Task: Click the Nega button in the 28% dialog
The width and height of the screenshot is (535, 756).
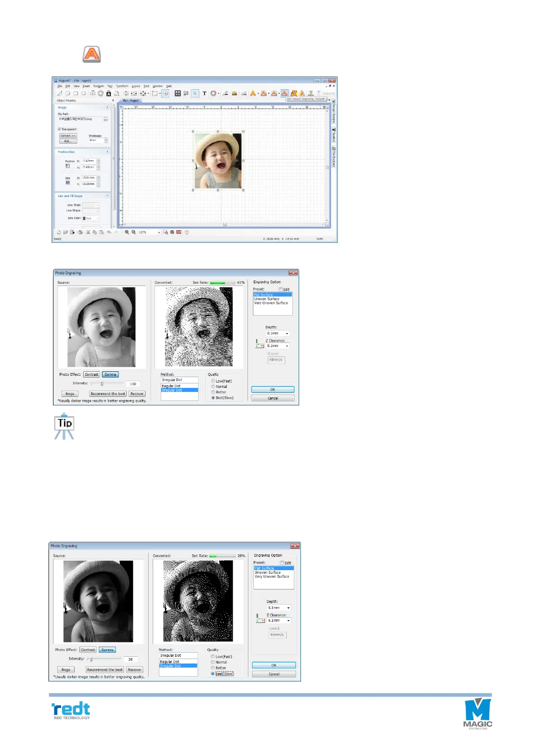Action: point(66,670)
